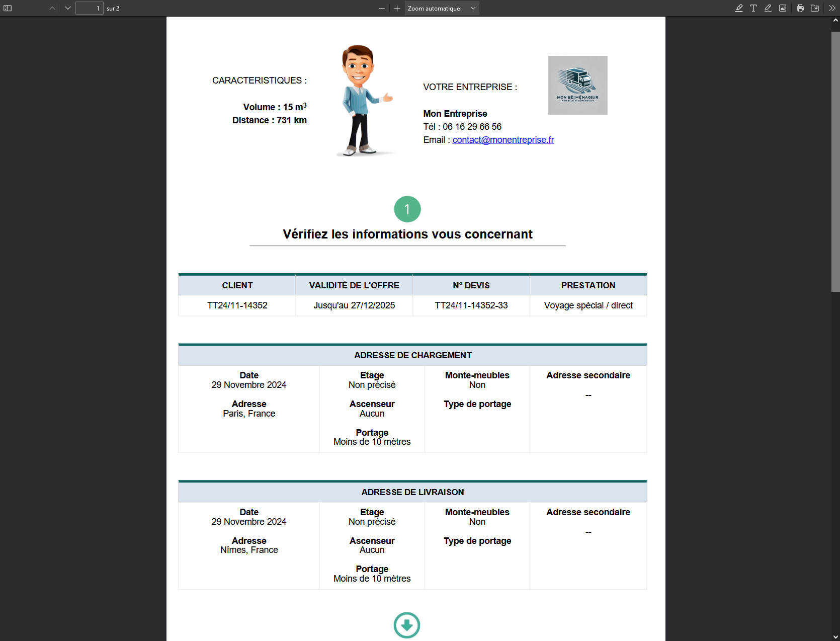Enable the text annotation tool

(x=753, y=8)
